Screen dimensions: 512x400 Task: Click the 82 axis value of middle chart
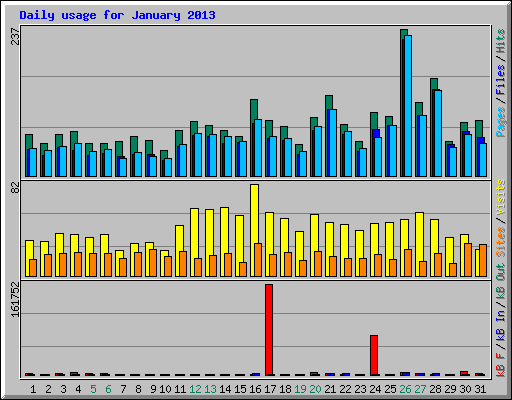click(x=15, y=188)
